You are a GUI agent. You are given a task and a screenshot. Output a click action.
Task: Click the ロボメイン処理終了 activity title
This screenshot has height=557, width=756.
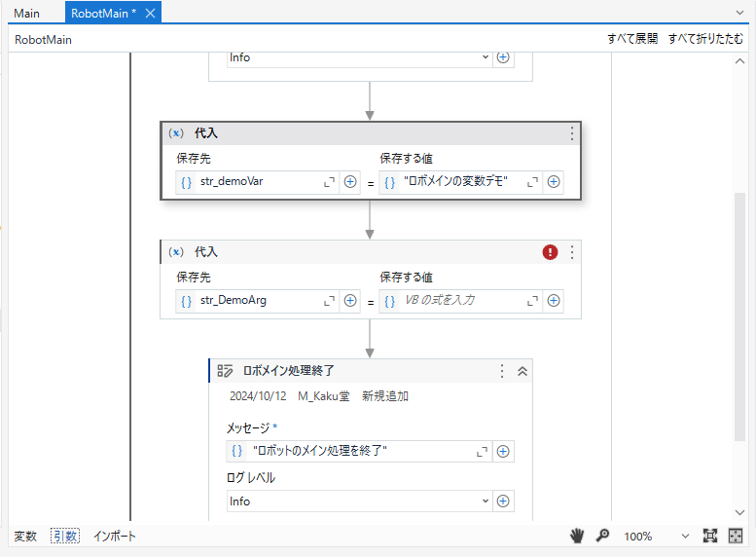pos(288,371)
